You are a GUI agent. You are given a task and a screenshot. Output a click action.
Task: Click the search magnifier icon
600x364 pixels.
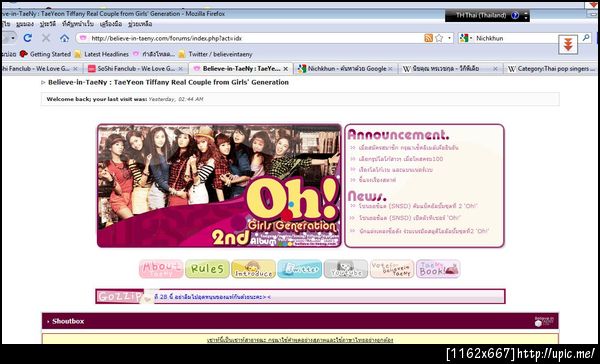click(x=586, y=38)
